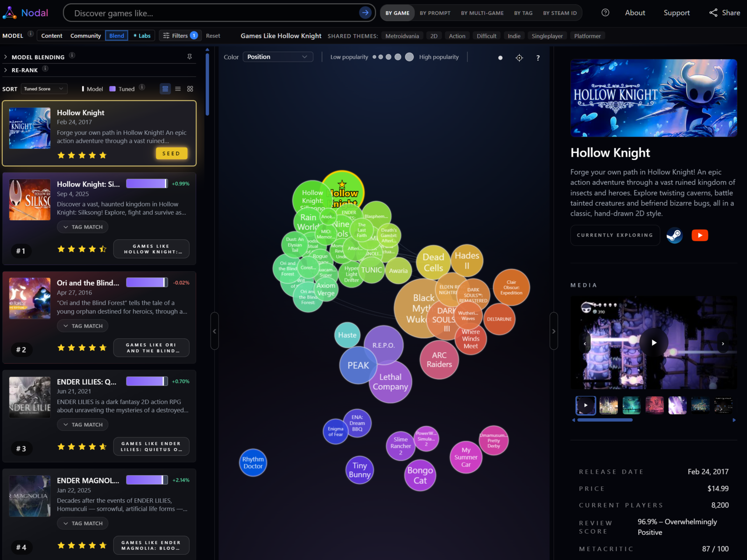This screenshot has width=747, height=560.
Task: Switch to grid view layout icon
Action: click(190, 89)
